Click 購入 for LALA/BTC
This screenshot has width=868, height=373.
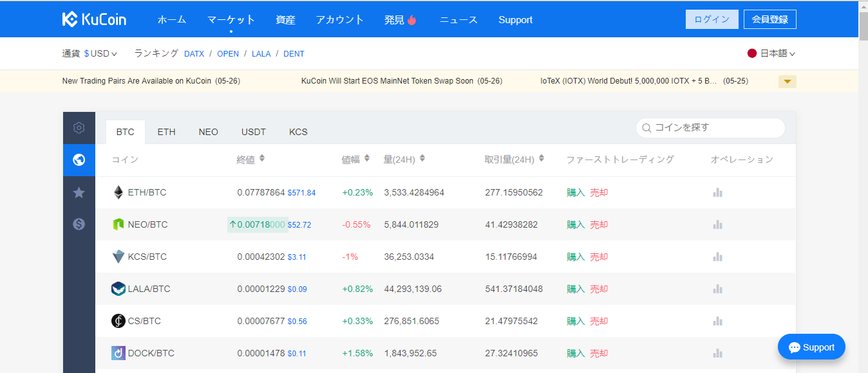pyautogui.click(x=576, y=289)
